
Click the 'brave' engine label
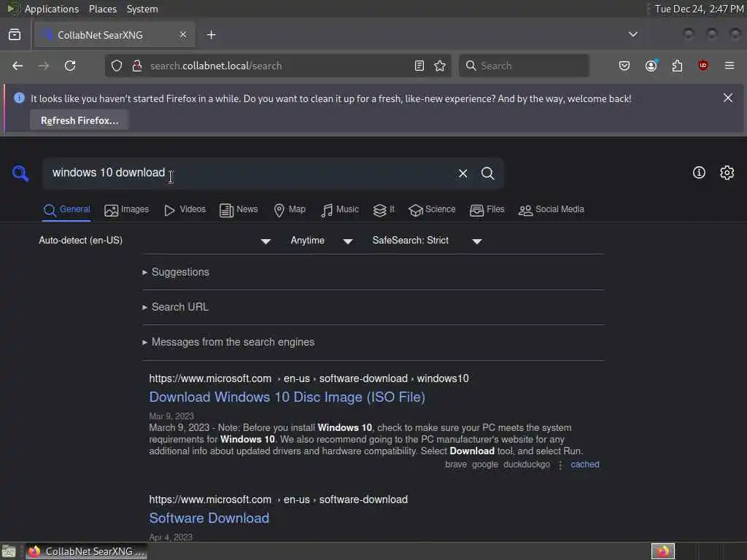tap(456, 464)
